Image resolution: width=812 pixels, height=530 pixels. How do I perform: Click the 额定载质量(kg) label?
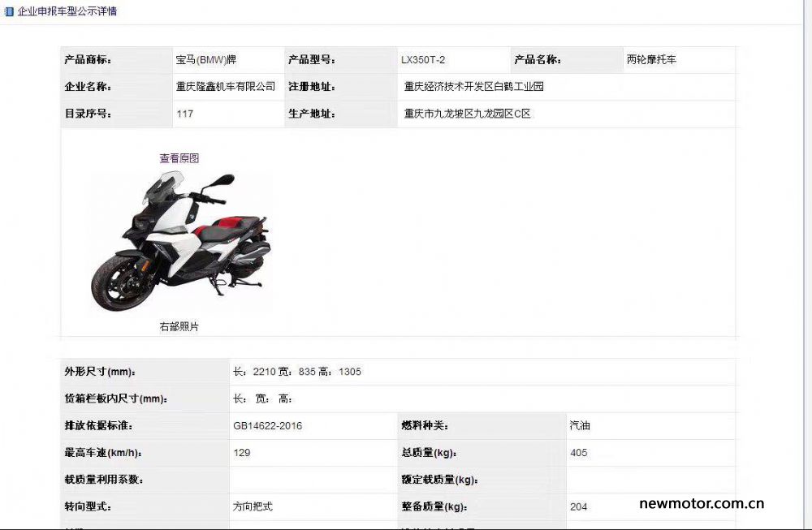pyautogui.click(x=439, y=480)
